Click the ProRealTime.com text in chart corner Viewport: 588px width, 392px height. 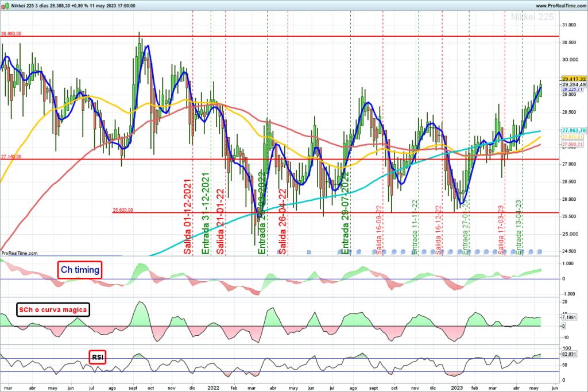(x=20, y=253)
